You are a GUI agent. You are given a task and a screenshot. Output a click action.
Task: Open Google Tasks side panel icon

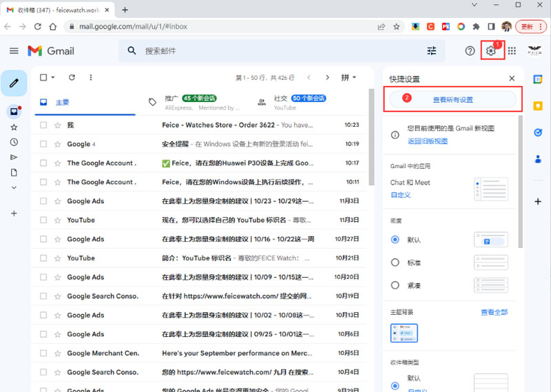(538, 132)
